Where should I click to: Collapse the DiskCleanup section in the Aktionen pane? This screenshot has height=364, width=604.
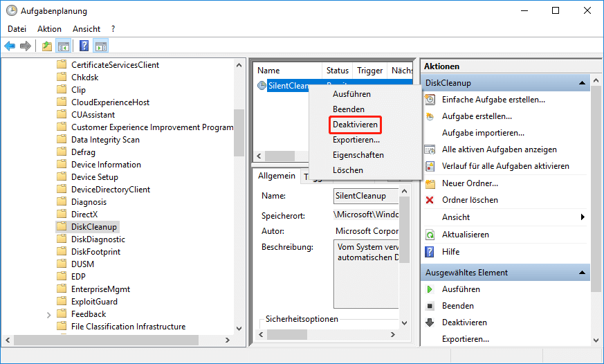(x=583, y=83)
